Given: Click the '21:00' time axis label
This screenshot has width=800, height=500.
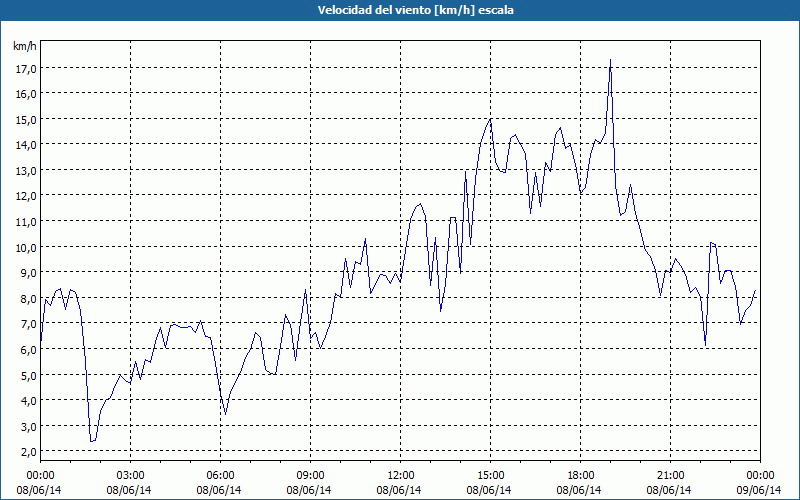Looking at the screenshot, I should pyautogui.click(x=670, y=476).
